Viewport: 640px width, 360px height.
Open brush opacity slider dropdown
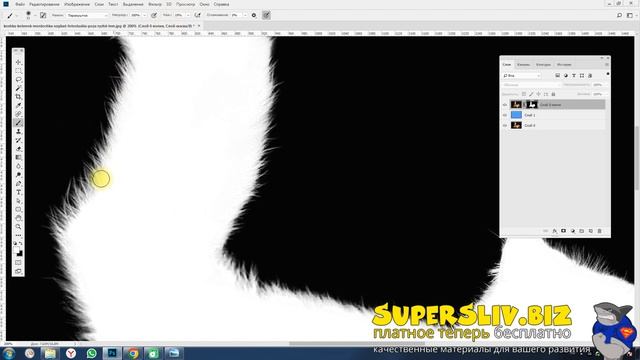coord(144,15)
